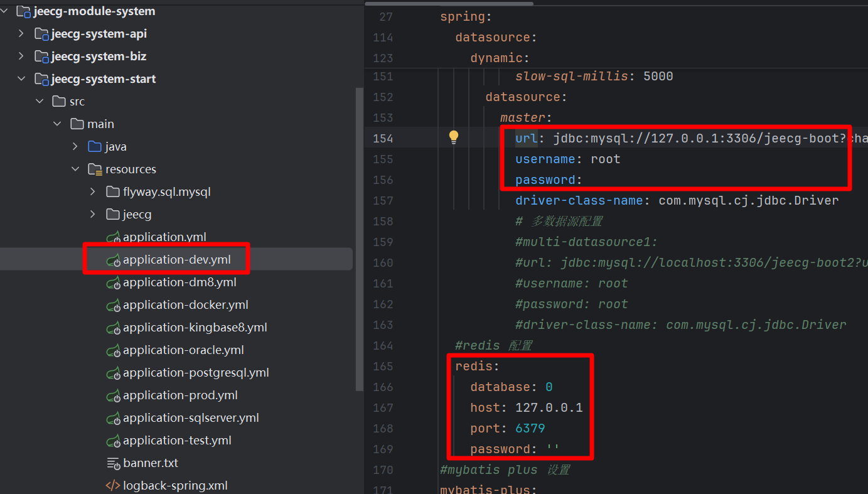Click the Spring icon of application-prod.yml
This screenshot has height=494, width=868.
coord(113,395)
